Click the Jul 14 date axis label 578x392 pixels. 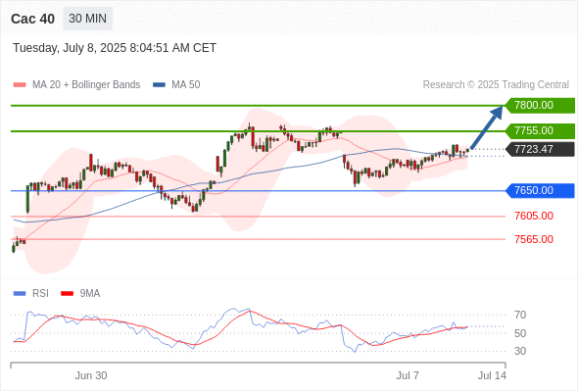(x=492, y=375)
